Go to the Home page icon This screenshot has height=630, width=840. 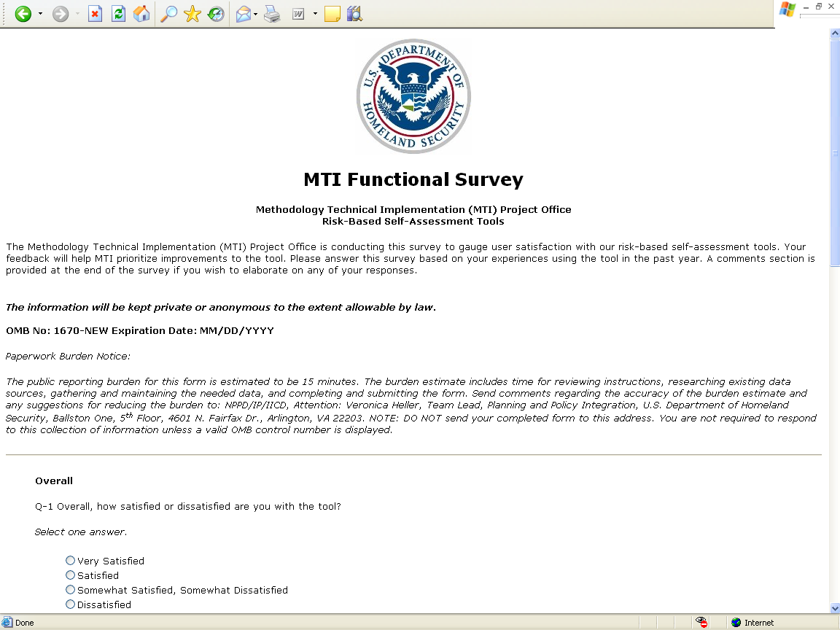[x=141, y=14]
